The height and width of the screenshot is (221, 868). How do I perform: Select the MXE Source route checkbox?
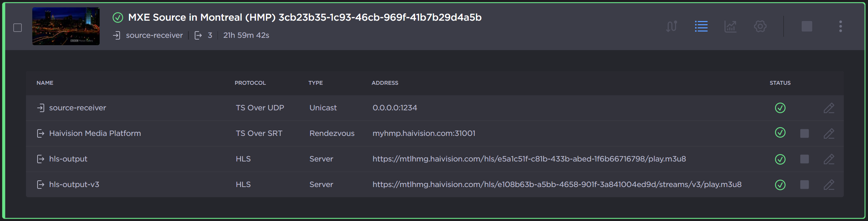[18, 28]
